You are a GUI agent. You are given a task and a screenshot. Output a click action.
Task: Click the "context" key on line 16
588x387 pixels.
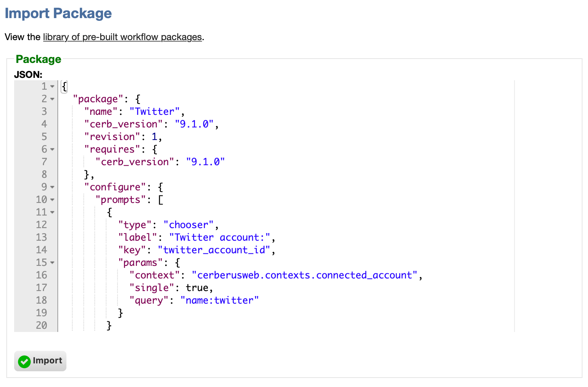click(x=155, y=275)
